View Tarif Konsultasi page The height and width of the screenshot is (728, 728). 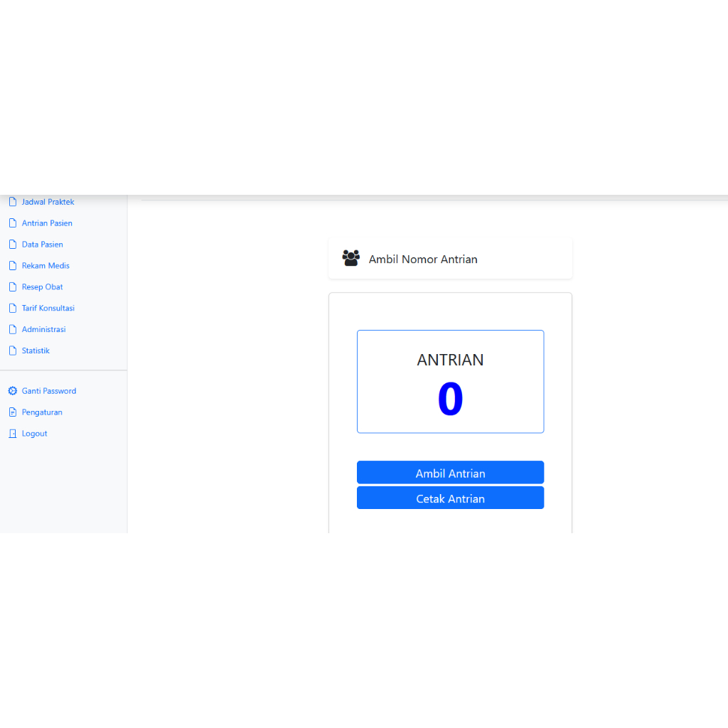coord(48,309)
